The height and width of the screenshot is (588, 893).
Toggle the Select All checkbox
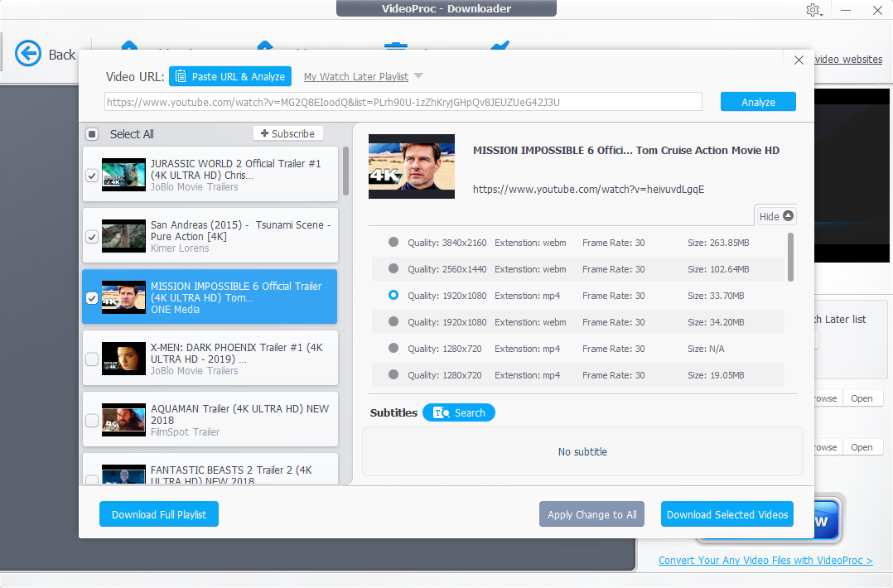tap(92, 134)
